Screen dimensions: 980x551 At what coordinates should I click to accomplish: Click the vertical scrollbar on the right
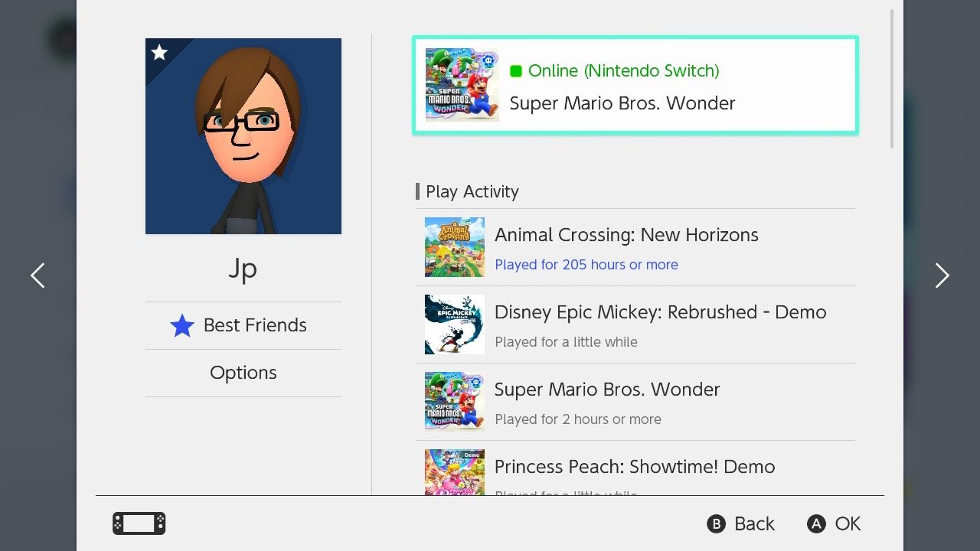pyautogui.click(x=892, y=78)
